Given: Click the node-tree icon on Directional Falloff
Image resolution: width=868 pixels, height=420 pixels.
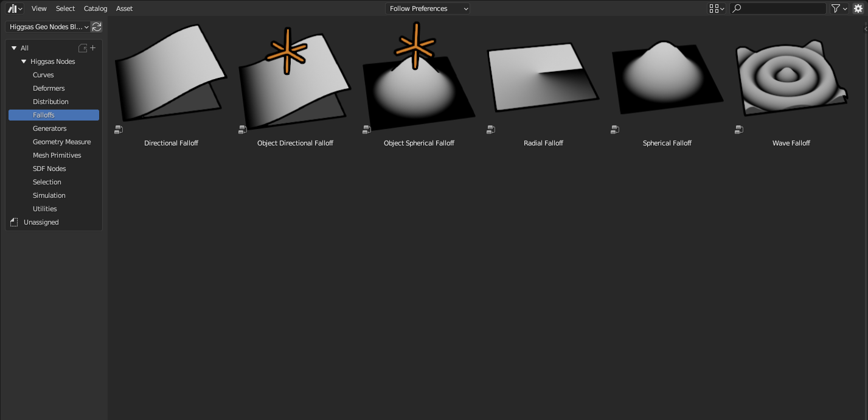Looking at the screenshot, I should 119,129.
